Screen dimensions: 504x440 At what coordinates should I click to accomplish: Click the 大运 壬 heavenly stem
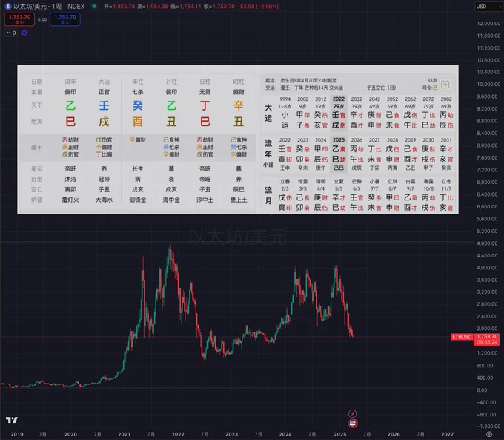tap(104, 105)
